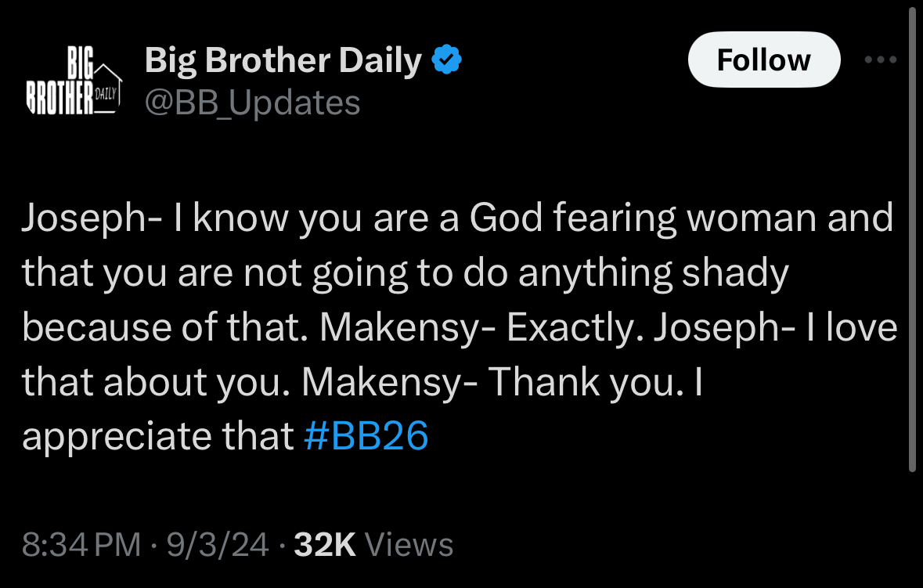Click the tweet text starting with Joseph

(x=459, y=326)
